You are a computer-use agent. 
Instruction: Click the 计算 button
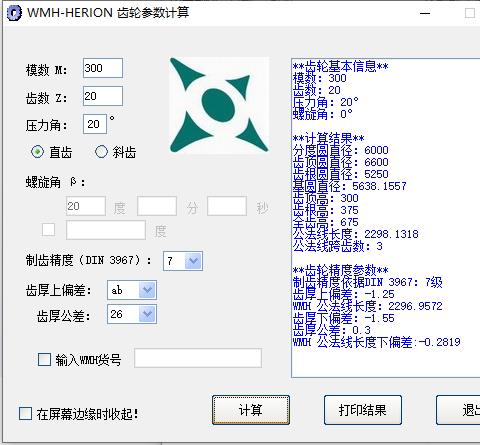[x=251, y=410]
